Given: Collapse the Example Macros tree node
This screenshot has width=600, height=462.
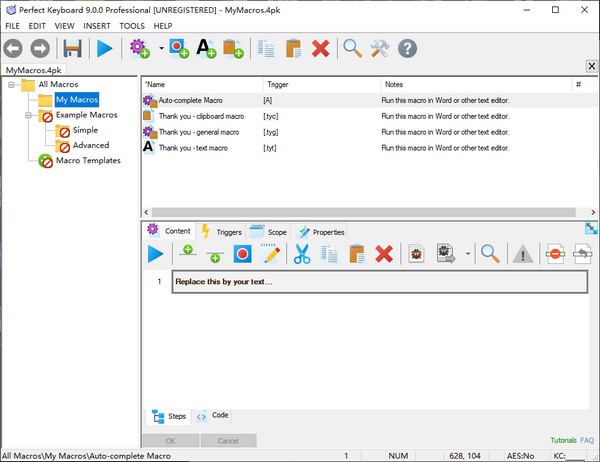Looking at the screenshot, I should coord(29,115).
